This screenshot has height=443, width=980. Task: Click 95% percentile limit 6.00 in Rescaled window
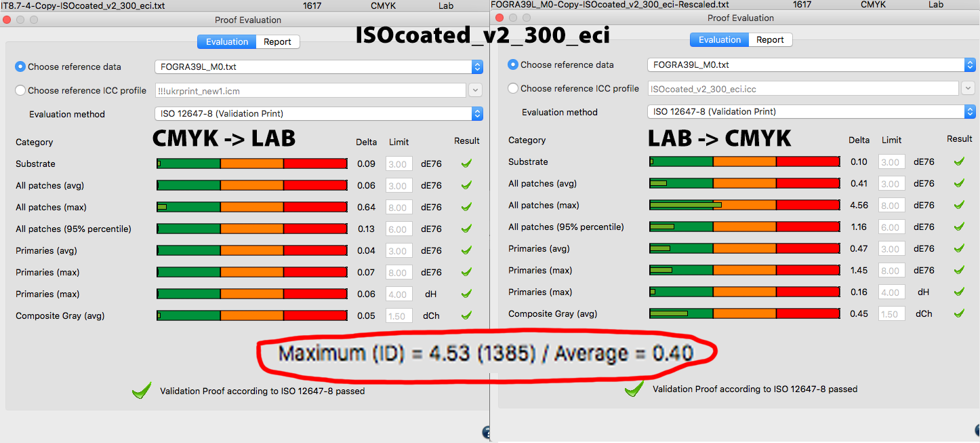[x=891, y=227]
